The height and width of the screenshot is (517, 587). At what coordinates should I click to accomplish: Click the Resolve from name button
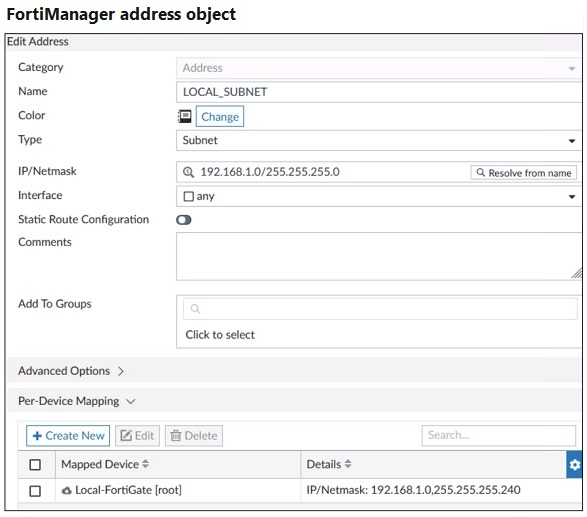click(524, 173)
